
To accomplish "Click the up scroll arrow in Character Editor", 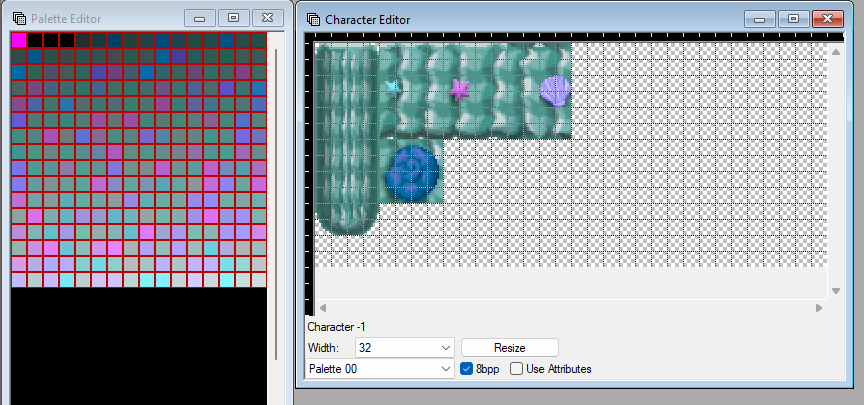I will 835,52.
